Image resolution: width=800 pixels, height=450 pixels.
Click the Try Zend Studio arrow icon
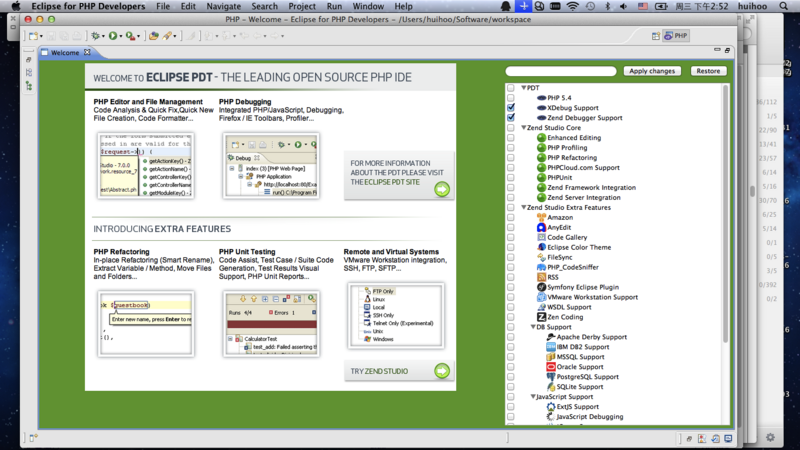point(441,371)
